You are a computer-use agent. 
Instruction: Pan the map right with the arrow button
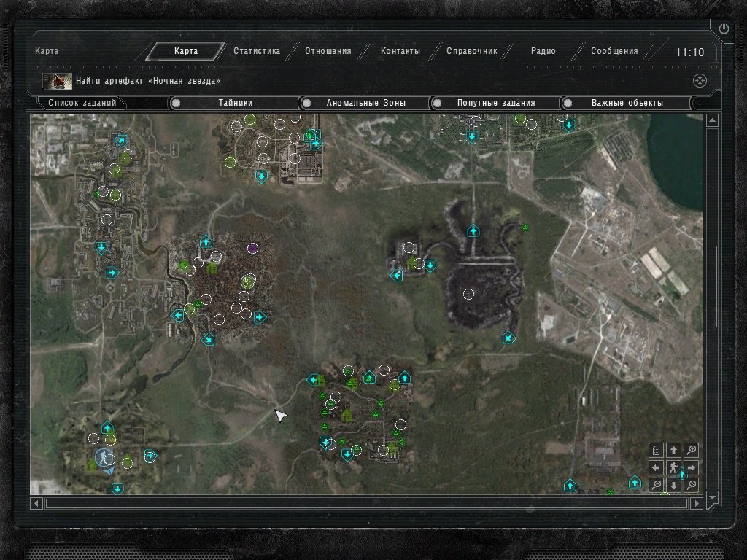692,467
